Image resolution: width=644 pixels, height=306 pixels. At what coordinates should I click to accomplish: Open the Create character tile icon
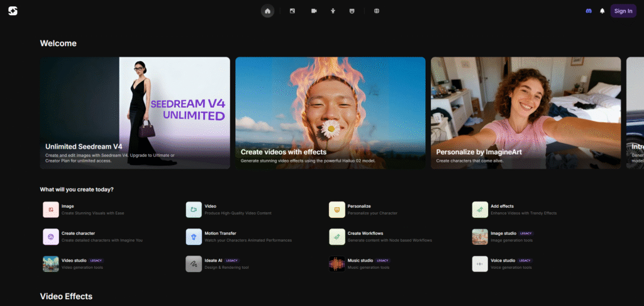(x=51, y=237)
